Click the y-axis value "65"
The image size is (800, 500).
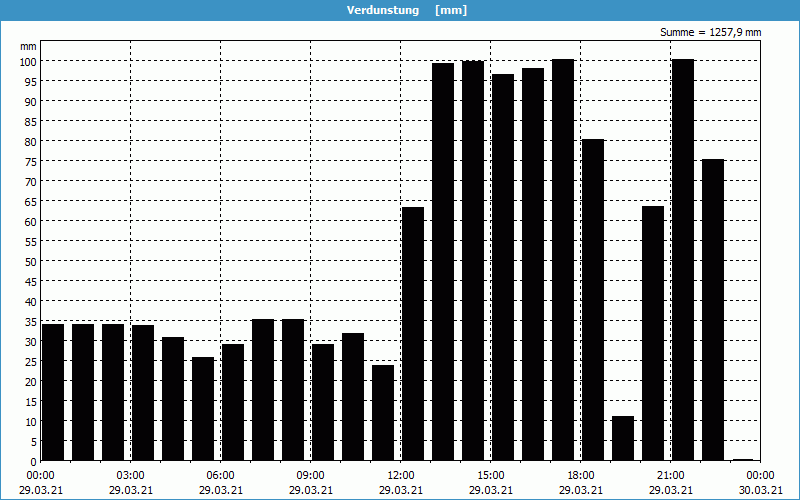click(31, 202)
